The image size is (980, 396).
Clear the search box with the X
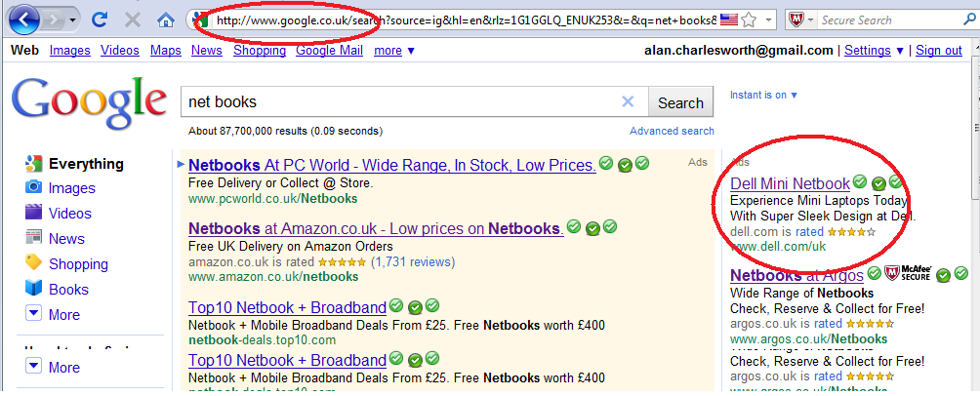coord(628,101)
